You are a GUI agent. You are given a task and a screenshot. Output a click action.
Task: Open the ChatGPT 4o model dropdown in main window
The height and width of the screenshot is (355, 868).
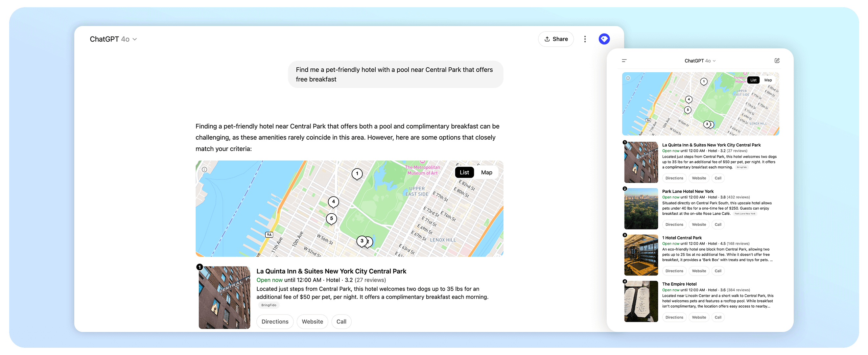[113, 39]
